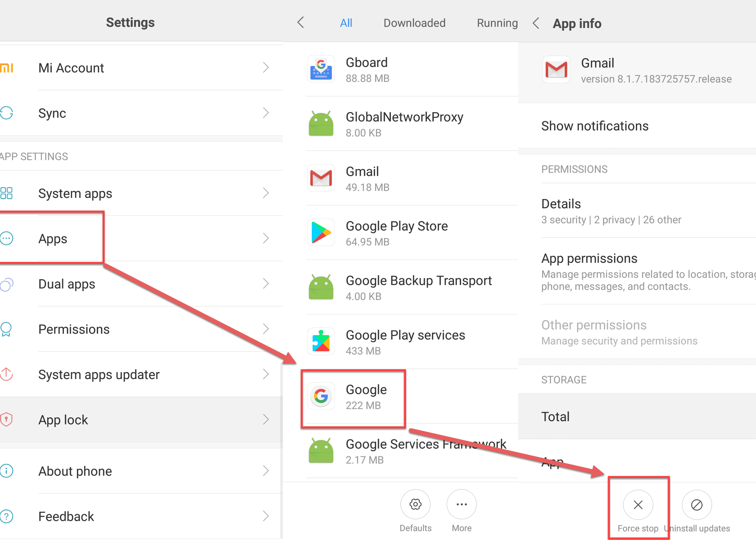
Task: Open App permissions settings
Action: coord(637,271)
